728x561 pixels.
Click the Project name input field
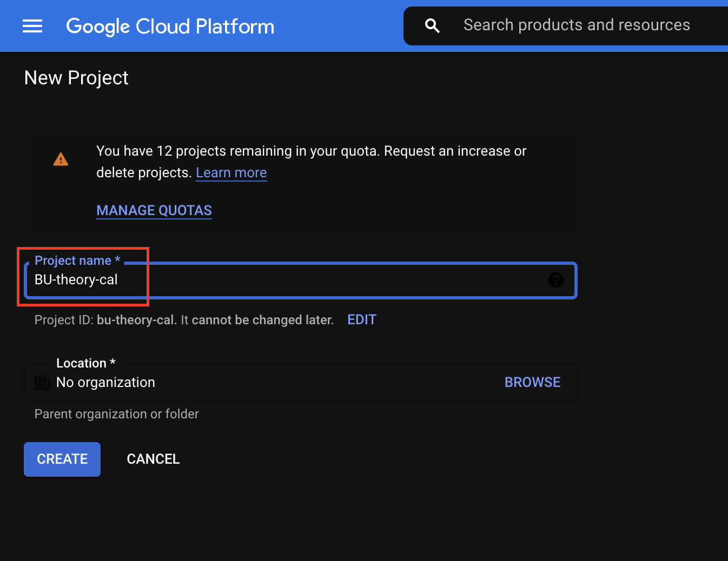[x=301, y=280]
